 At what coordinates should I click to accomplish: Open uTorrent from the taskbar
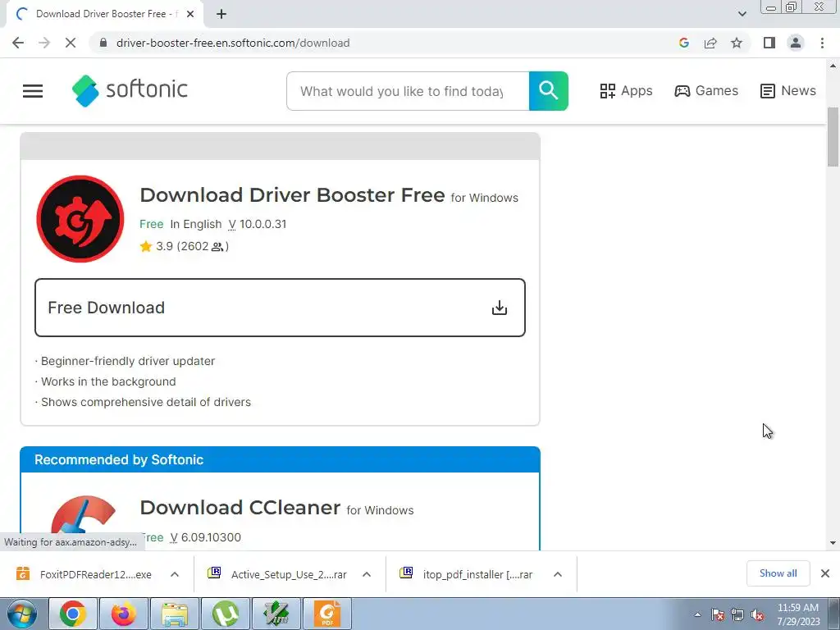(x=225, y=614)
